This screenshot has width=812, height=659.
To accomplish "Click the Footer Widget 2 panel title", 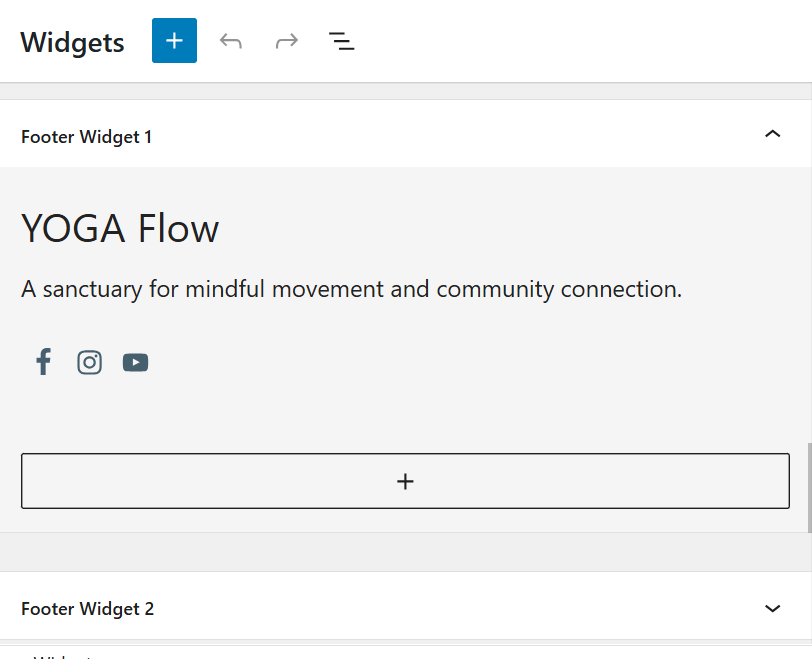I will [88, 609].
